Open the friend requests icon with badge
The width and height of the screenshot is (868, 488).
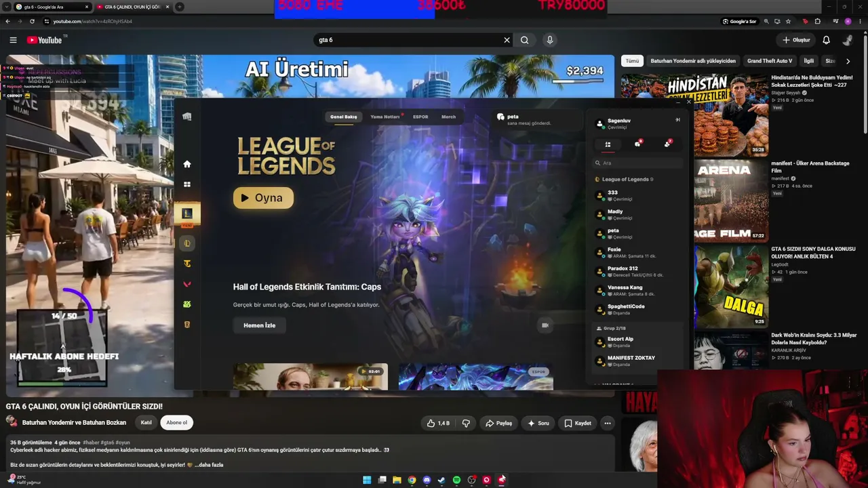click(667, 144)
